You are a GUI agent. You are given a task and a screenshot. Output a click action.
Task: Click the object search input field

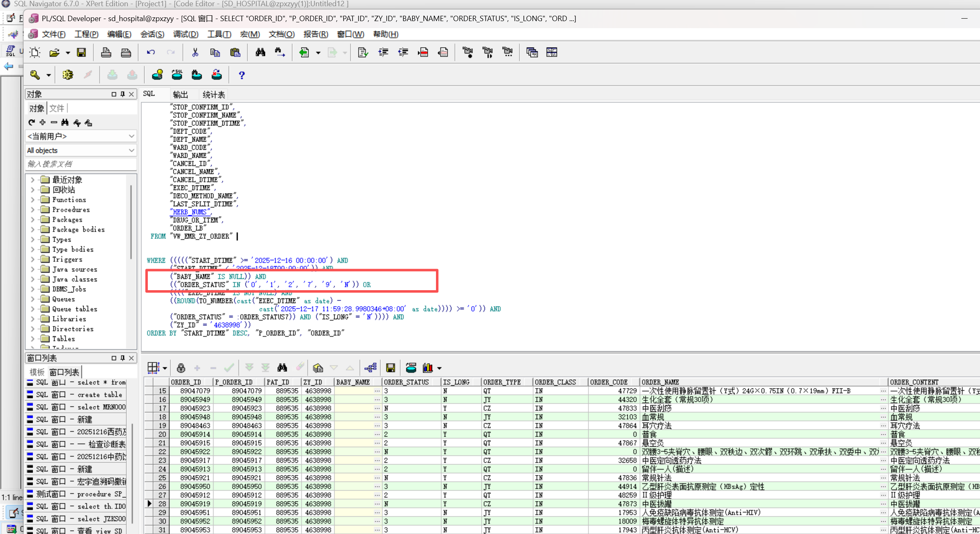click(x=81, y=164)
